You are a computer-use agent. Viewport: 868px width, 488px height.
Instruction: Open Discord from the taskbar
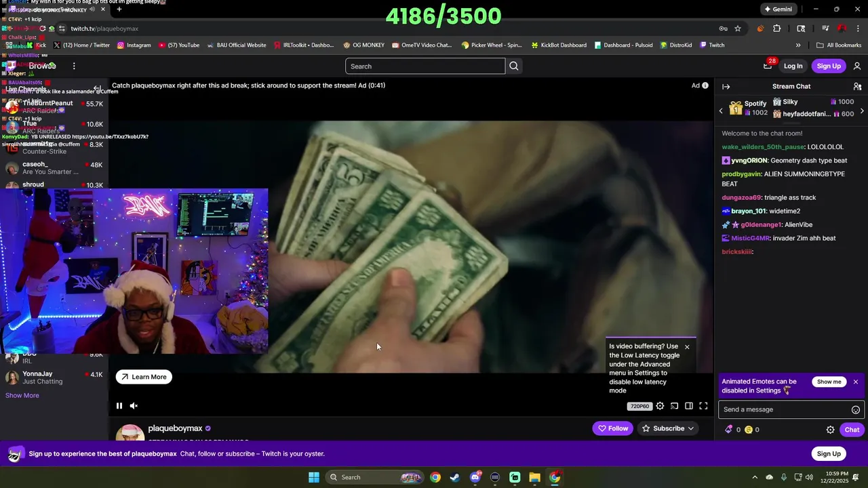475,477
